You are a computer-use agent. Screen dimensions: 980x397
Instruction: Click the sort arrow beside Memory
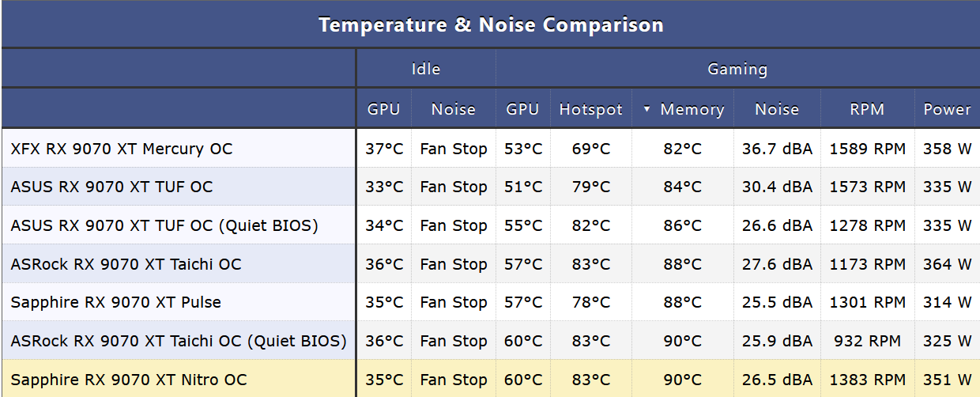646,110
